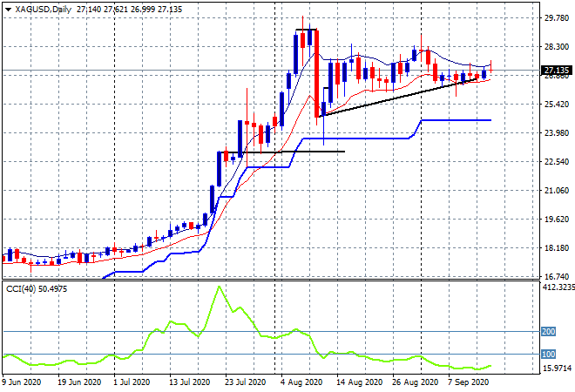Select the CCI 100 level marker

[549, 355]
